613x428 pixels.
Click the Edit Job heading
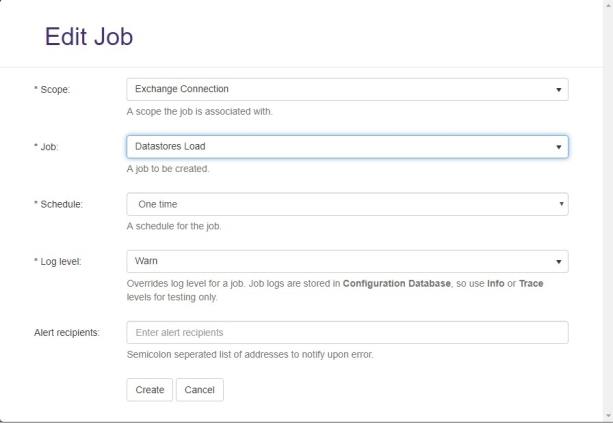[90, 38]
